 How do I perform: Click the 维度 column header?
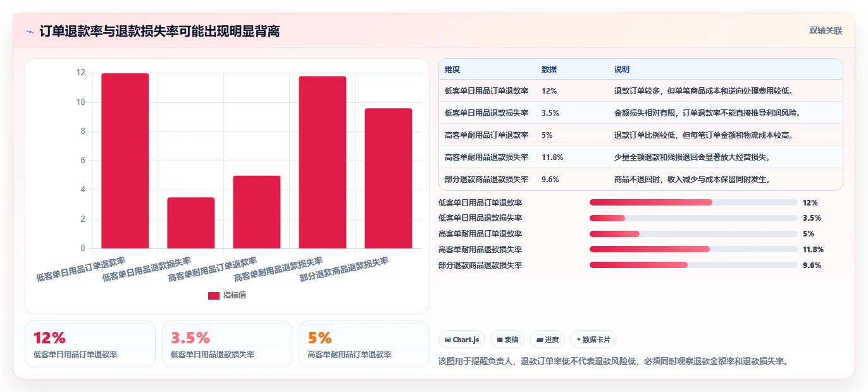tap(452, 69)
